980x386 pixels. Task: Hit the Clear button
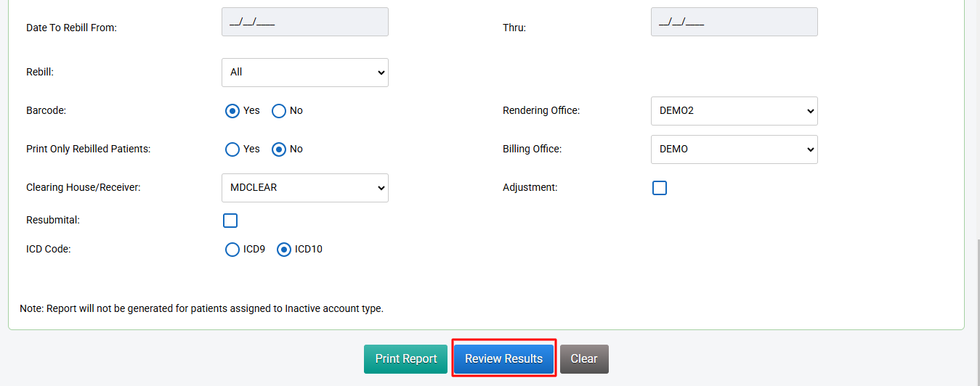[x=584, y=358]
